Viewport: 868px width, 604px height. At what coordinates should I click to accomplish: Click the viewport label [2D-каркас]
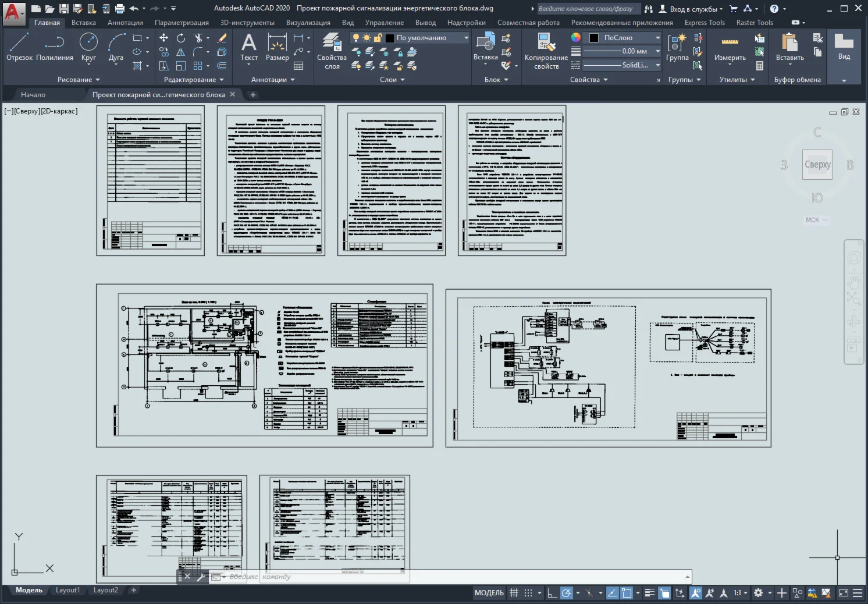coord(59,111)
